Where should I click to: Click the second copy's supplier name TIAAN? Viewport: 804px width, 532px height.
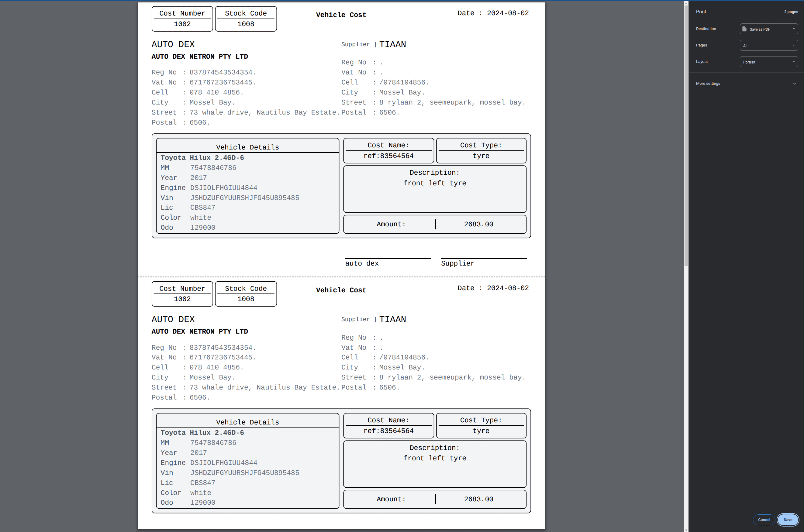(392, 320)
